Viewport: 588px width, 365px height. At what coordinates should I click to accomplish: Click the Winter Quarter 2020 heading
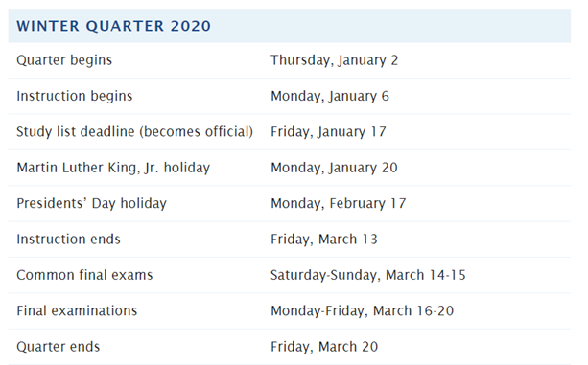[x=113, y=26]
